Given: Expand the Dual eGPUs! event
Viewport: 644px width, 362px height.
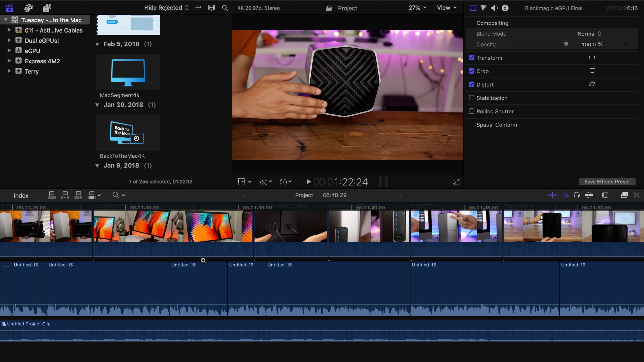Looking at the screenshot, I should point(9,40).
